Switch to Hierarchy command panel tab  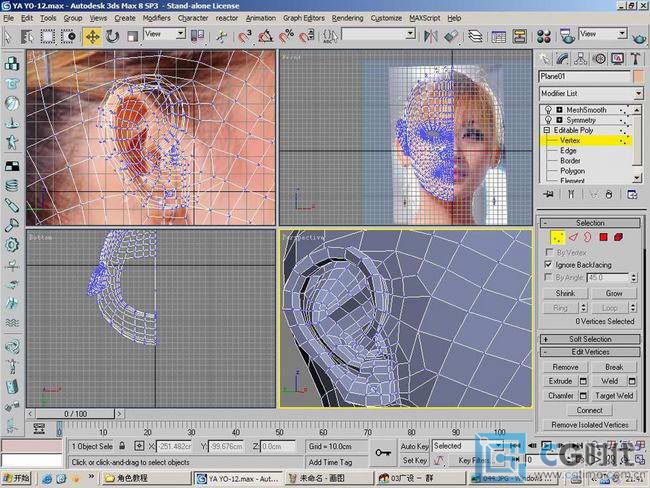coord(581,59)
